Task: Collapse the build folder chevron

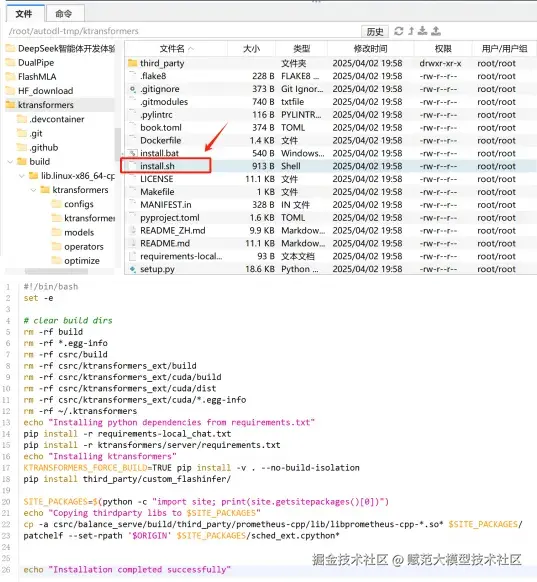Action: pyautogui.click(x=10, y=162)
